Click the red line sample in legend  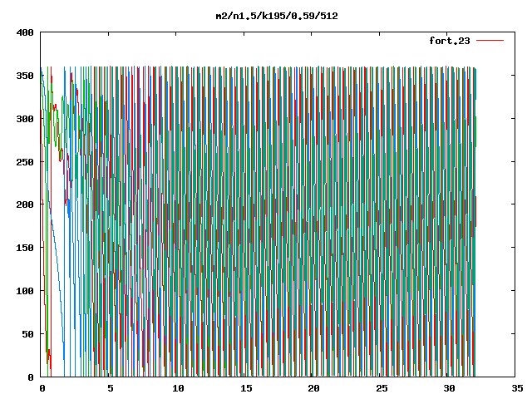coord(490,41)
